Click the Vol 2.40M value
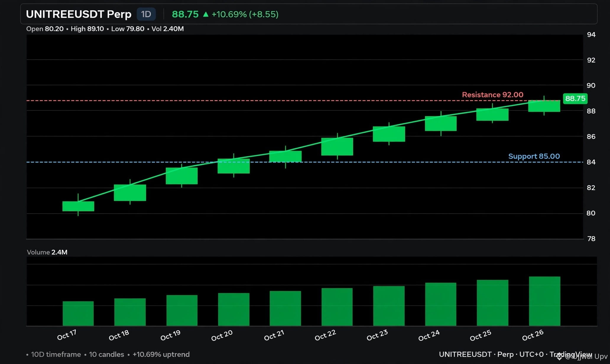This screenshot has height=364, width=610. point(168,29)
